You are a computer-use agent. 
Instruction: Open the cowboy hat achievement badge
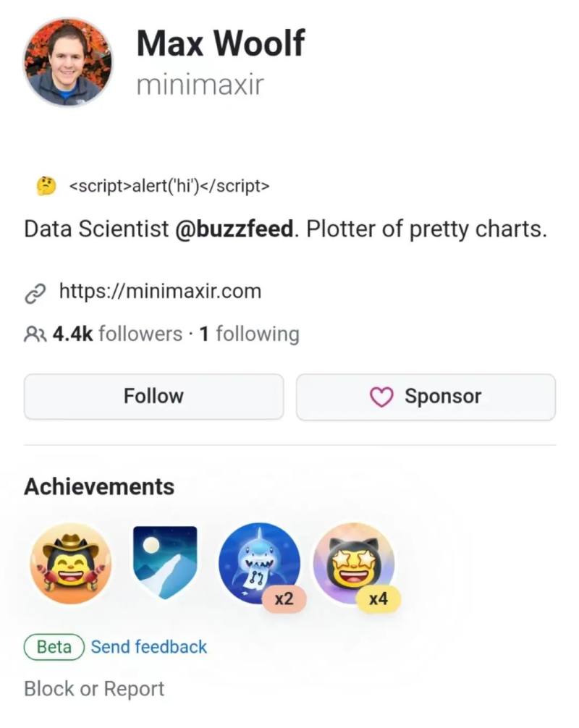[x=70, y=563]
